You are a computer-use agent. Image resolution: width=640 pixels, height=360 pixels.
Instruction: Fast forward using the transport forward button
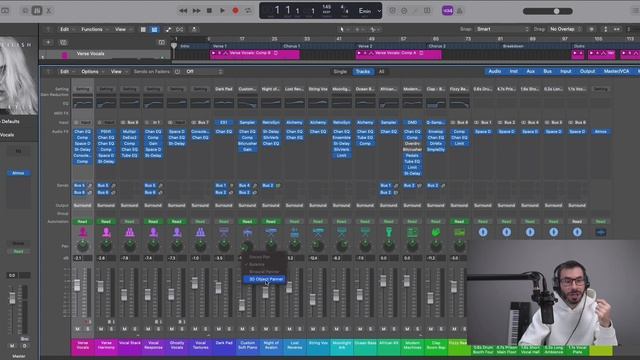[196, 11]
